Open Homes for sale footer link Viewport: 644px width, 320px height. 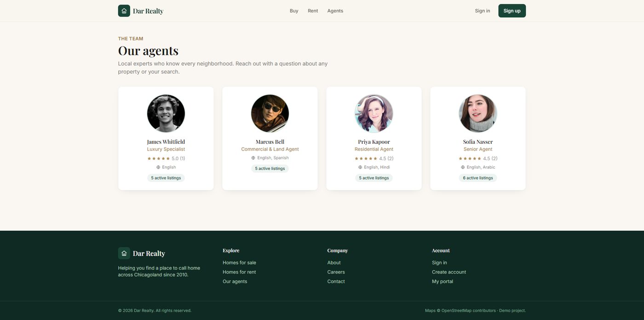(x=239, y=262)
